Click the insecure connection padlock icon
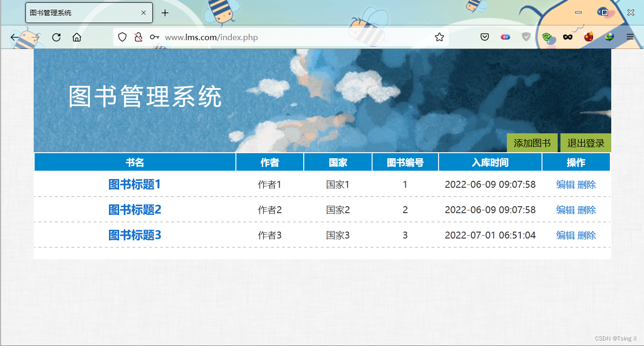 point(138,37)
